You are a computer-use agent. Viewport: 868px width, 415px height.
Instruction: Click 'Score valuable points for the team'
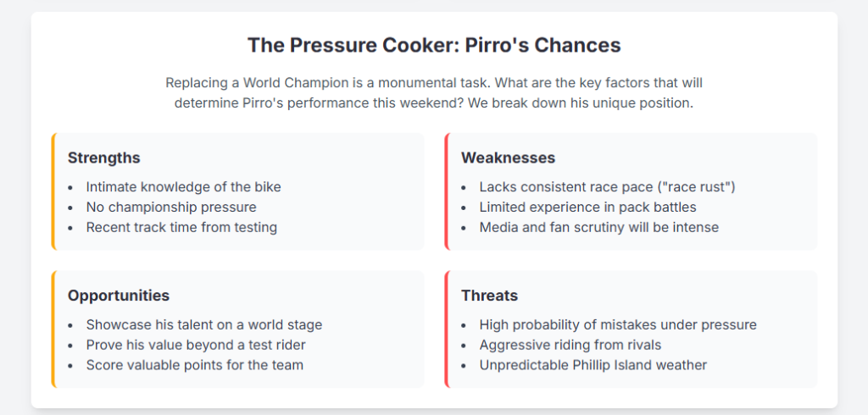click(194, 365)
